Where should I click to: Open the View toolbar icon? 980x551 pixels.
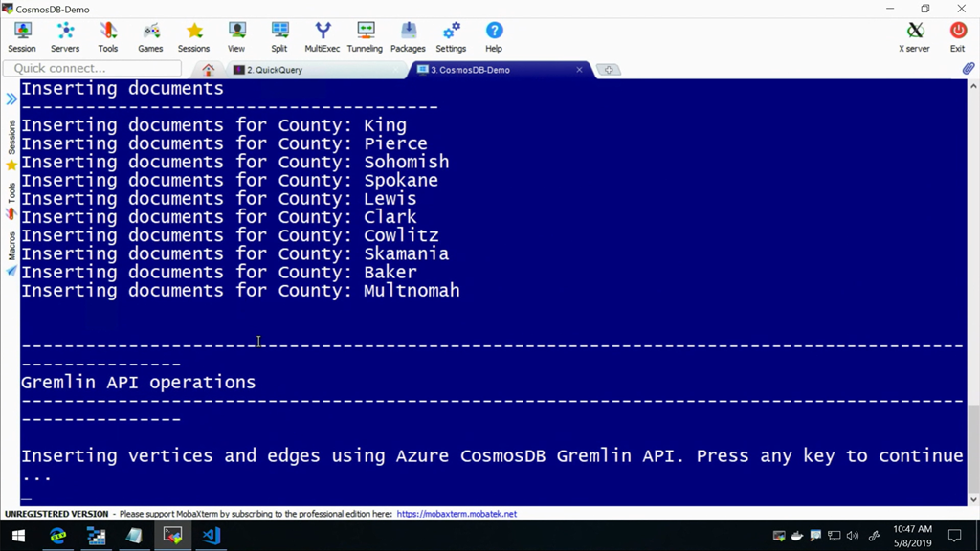(x=236, y=37)
